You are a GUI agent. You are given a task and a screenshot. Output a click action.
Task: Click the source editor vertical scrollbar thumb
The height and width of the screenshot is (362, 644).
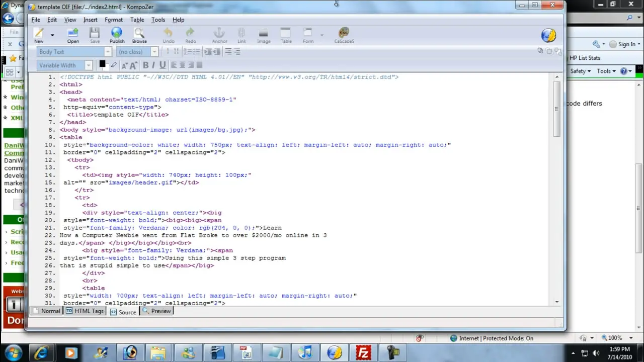(556, 108)
